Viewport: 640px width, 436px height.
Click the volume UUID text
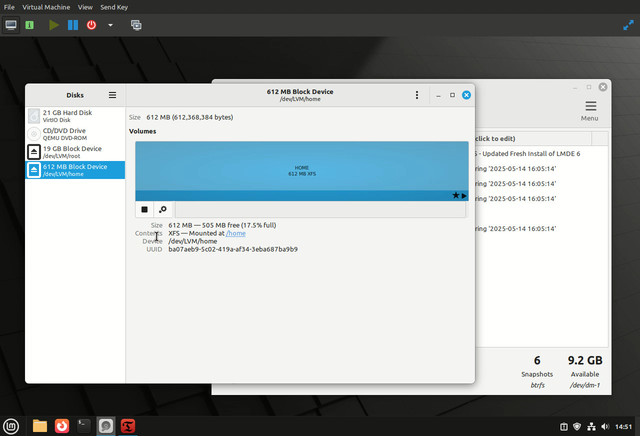233,249
